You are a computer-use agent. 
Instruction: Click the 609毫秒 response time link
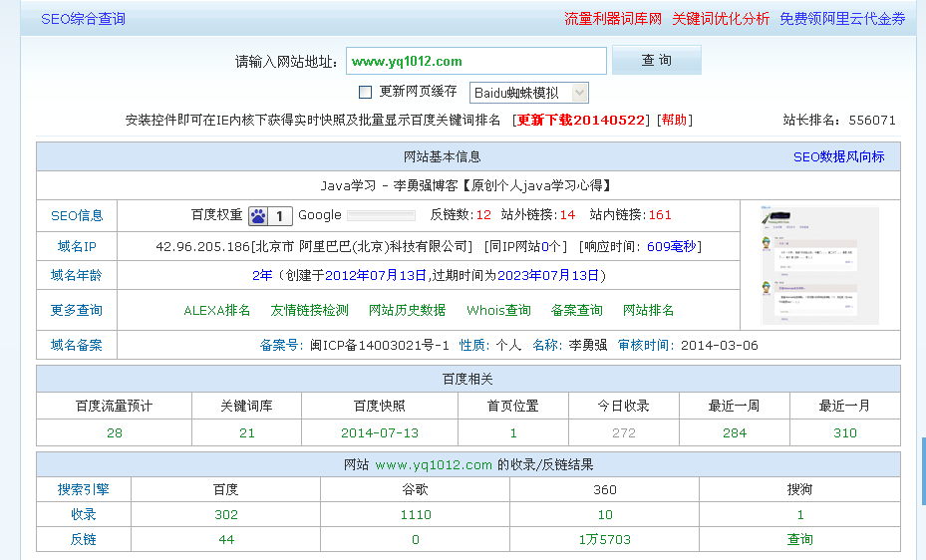pos(672,246)
